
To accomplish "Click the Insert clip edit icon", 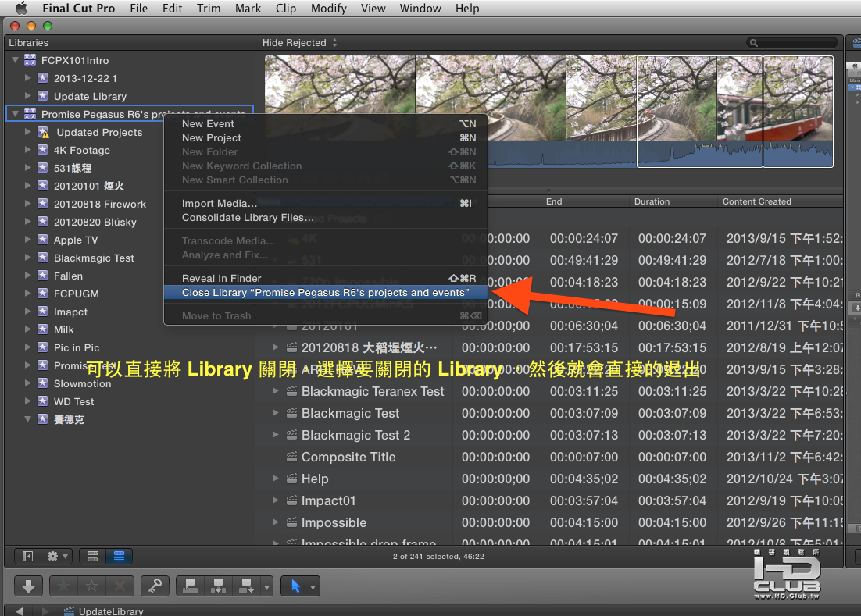I will pyautogui.click(x=218, y=586).
